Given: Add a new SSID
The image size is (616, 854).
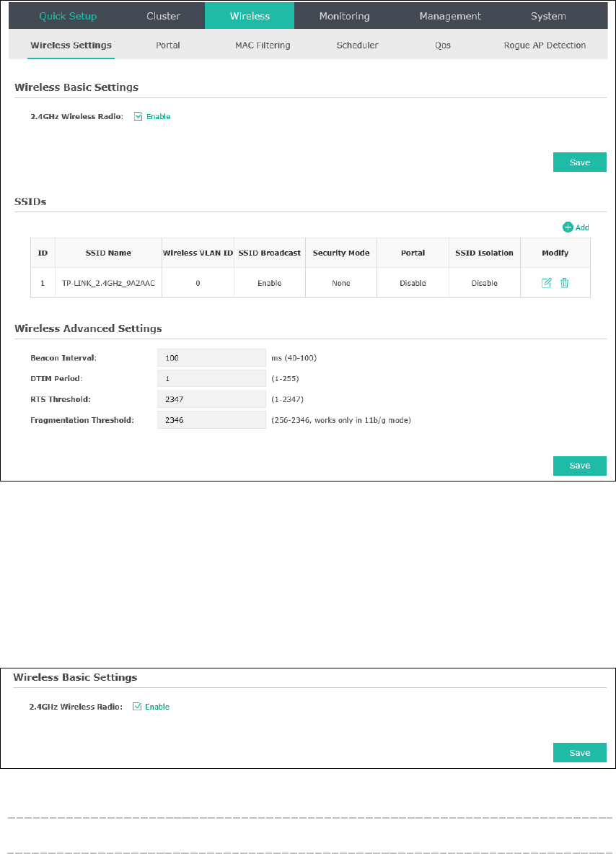Looking at the screenshot, I should [576, 227].
